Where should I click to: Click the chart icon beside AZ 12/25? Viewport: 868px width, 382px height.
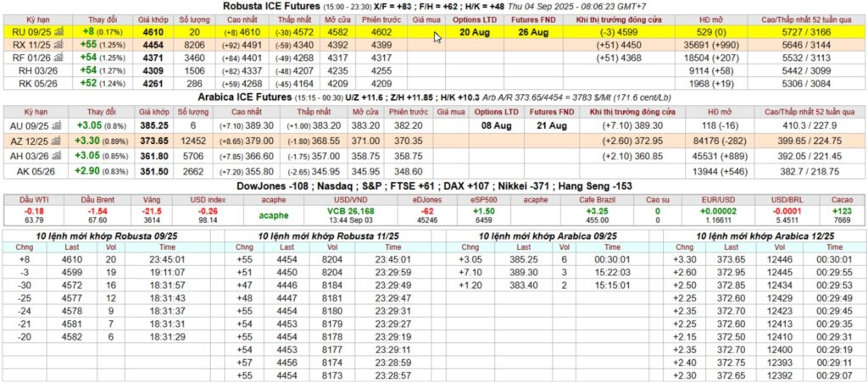(x=57, y=141)
